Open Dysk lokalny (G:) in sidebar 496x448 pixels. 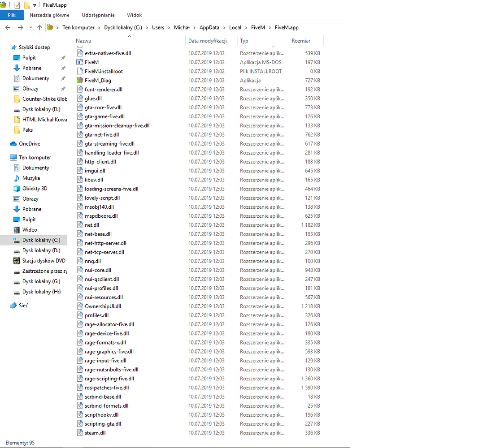click(x=41, y=281)
